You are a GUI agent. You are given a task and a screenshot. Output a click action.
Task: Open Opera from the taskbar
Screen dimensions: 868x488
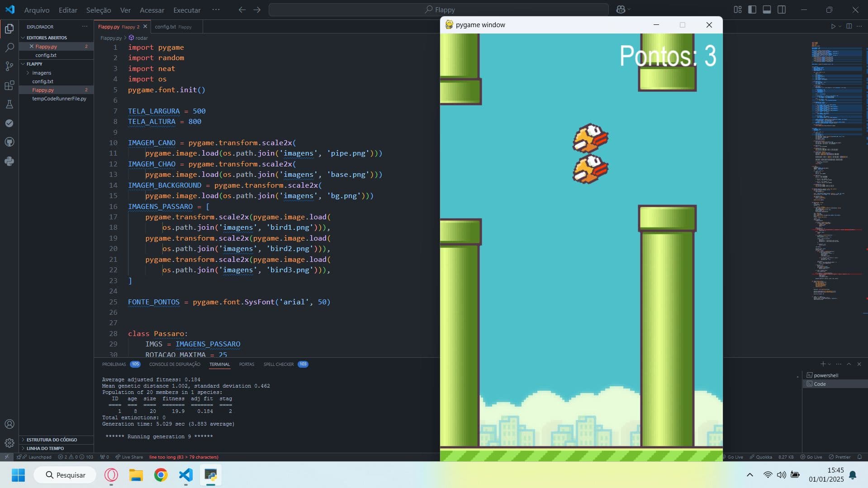pyautogui.click(x=111, y=475)
